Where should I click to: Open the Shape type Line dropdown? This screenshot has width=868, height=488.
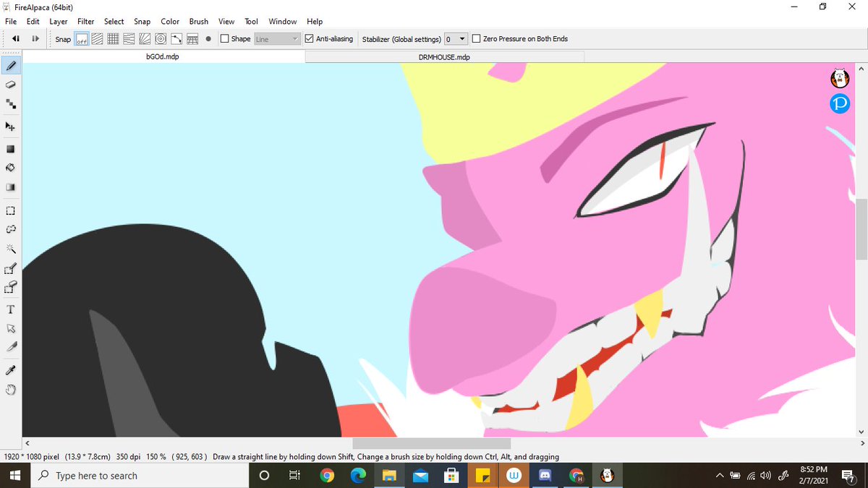click(277, 39)
